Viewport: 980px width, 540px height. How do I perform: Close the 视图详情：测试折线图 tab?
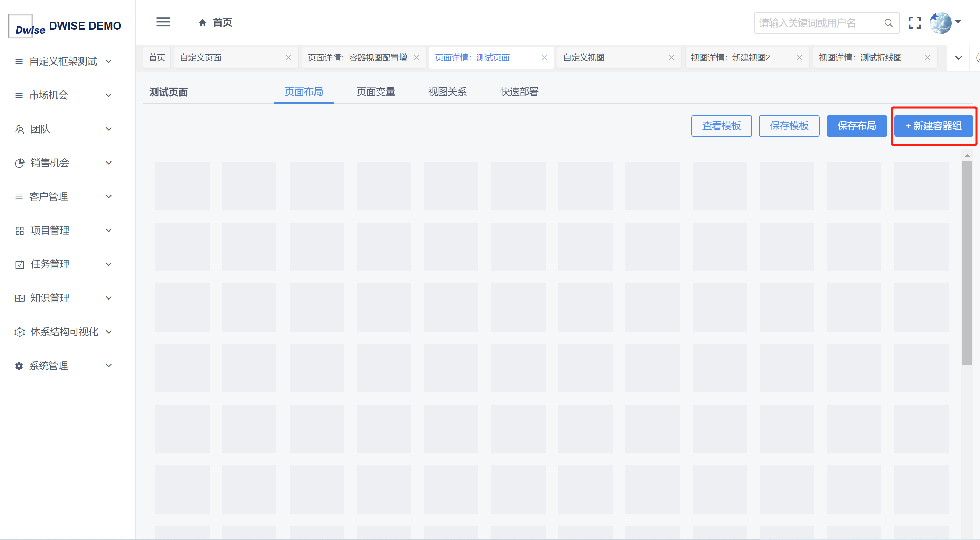(927, 57)
